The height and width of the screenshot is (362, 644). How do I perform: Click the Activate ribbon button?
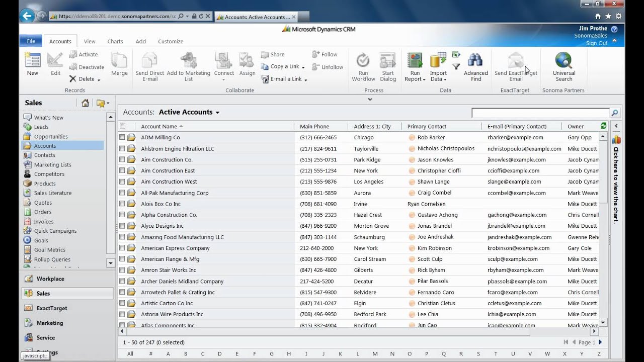point(84,54)
